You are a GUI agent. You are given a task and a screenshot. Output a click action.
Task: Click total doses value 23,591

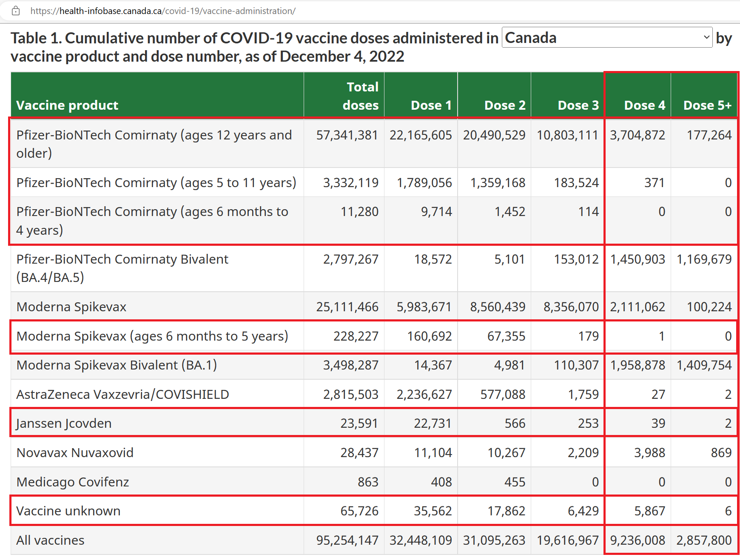[x=359, y=424]
